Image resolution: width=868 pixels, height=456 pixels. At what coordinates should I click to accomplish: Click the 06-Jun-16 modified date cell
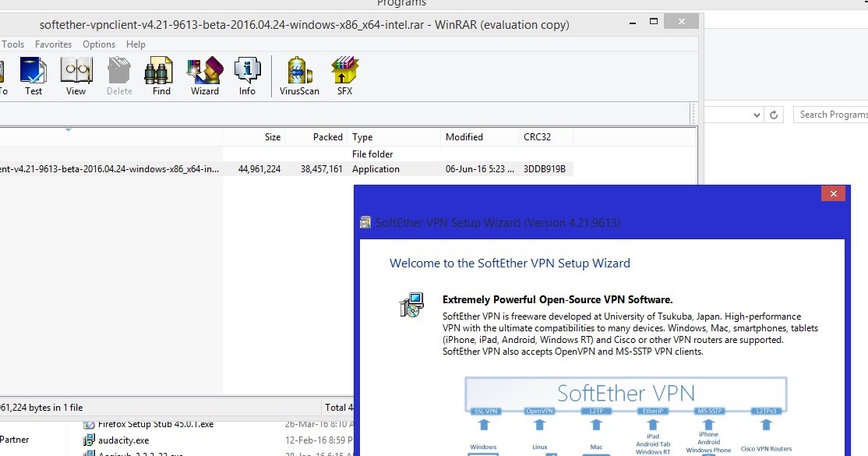pos(479,169)
